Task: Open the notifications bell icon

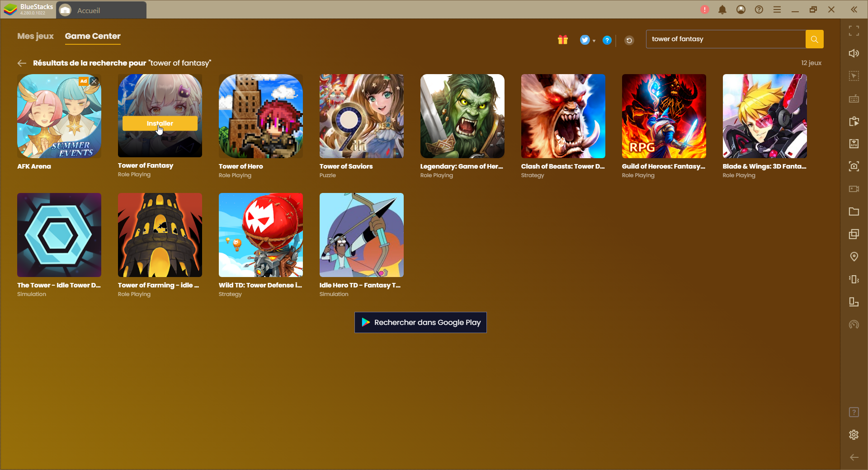Action: coord(722,9)
